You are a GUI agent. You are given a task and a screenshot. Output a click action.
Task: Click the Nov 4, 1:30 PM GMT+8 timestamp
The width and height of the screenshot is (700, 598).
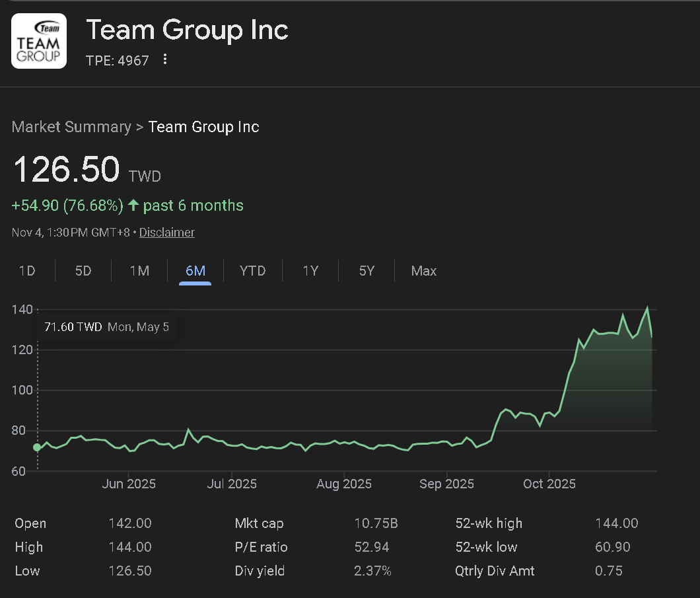pyautogui.click(x=71, y=232)
